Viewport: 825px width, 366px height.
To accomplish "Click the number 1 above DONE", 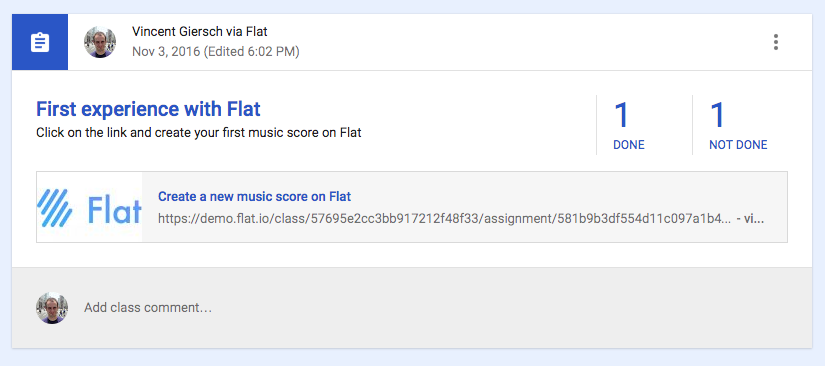I will (622, 115).
